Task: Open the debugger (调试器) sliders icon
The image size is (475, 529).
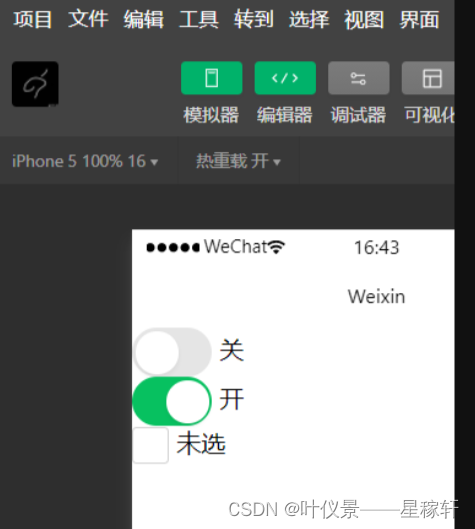Action: tap(359, 78)
